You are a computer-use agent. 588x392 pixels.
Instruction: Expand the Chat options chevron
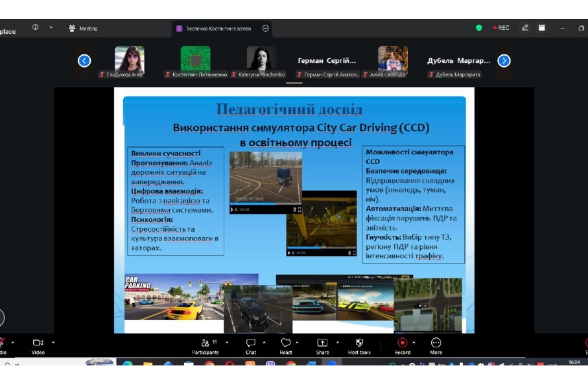pos(264,343)
